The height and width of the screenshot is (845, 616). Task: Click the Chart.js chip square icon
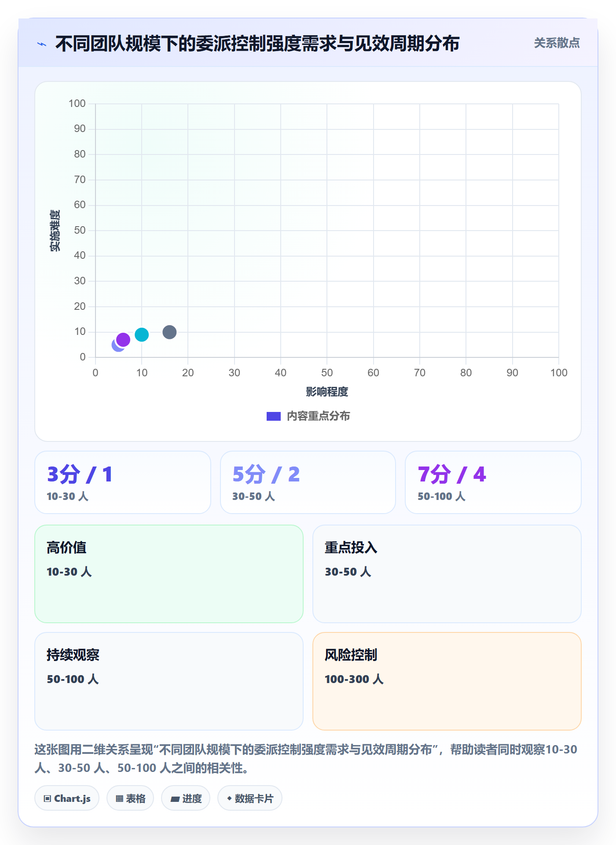tap(48, 799)
